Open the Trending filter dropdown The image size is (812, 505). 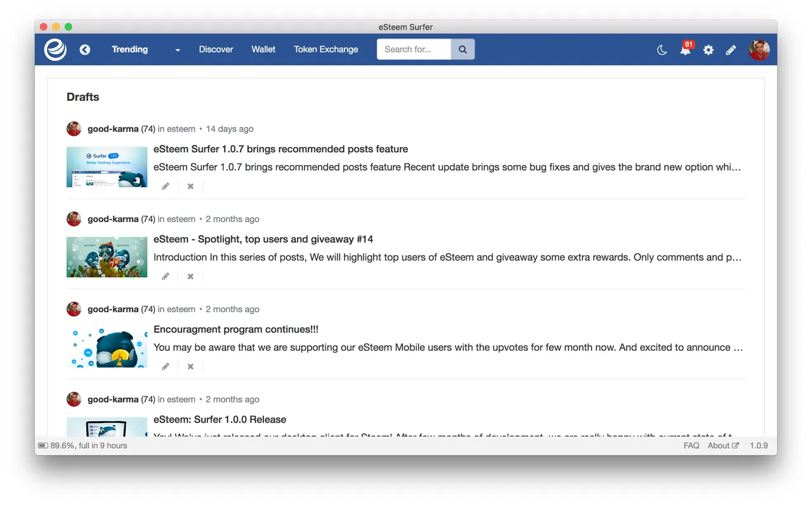pos(129,49)
